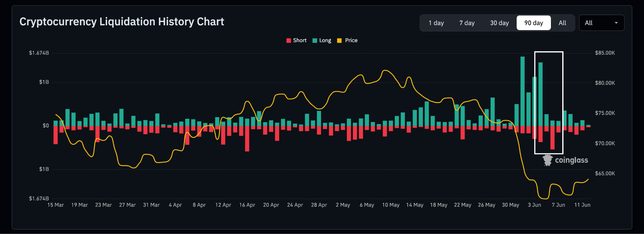This screenshot has height=234, width=644.
Task: Click the '8 Apr' date label
Action: (199, 205)
